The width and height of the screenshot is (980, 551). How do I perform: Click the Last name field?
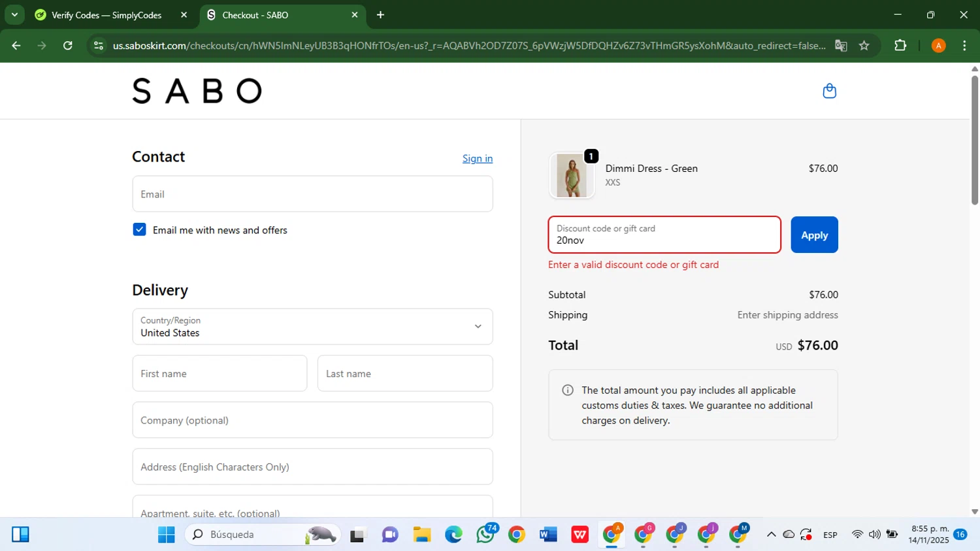point(405,373)
